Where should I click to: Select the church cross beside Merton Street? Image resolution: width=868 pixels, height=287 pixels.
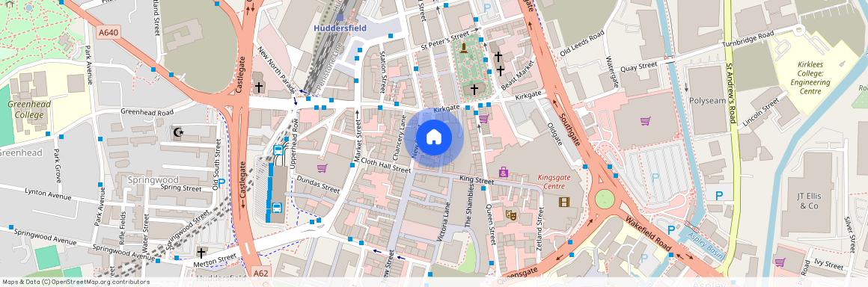tap(201, 253)
